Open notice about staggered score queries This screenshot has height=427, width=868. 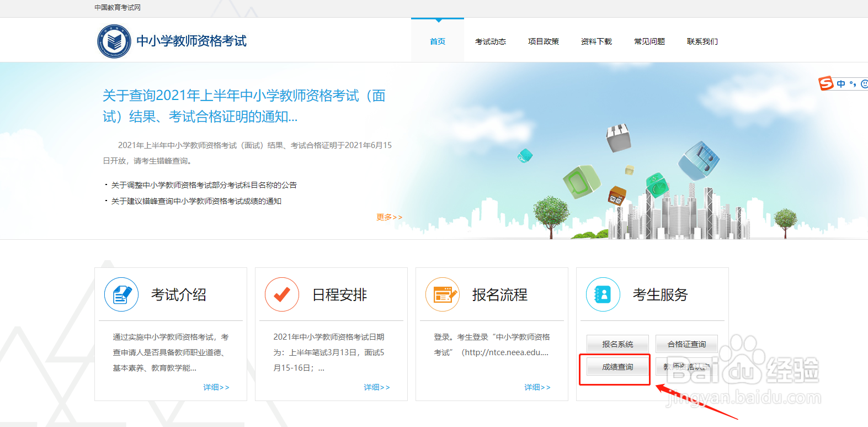coord(196,201)
